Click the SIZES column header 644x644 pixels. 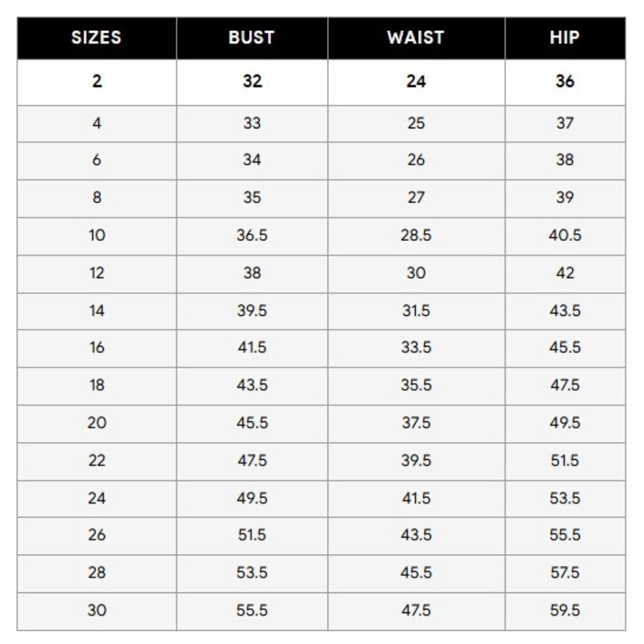97,38
